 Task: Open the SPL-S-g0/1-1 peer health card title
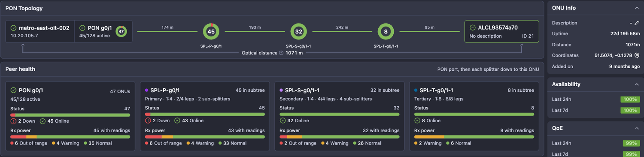302,91
